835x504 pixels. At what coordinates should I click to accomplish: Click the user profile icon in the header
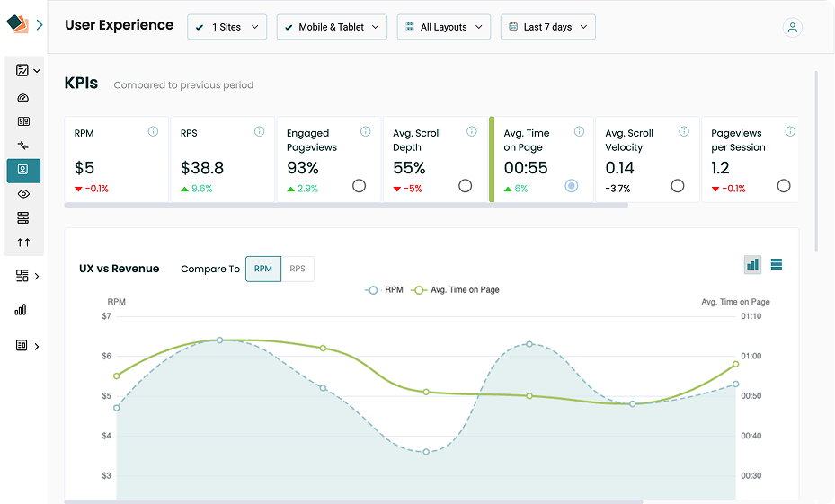pyautogui.click(x=792, y=28)
